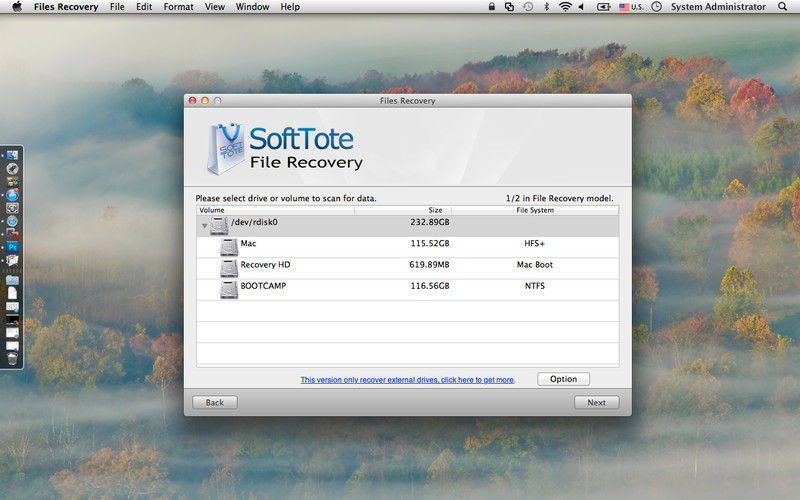Click the NTFS file system cell
The image size is (800, 500).
click(x=535, y=286)
